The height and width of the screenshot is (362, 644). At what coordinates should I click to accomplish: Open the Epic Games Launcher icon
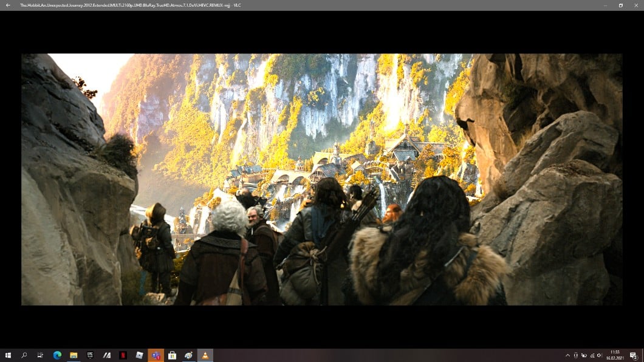click(x=90, y=355)
